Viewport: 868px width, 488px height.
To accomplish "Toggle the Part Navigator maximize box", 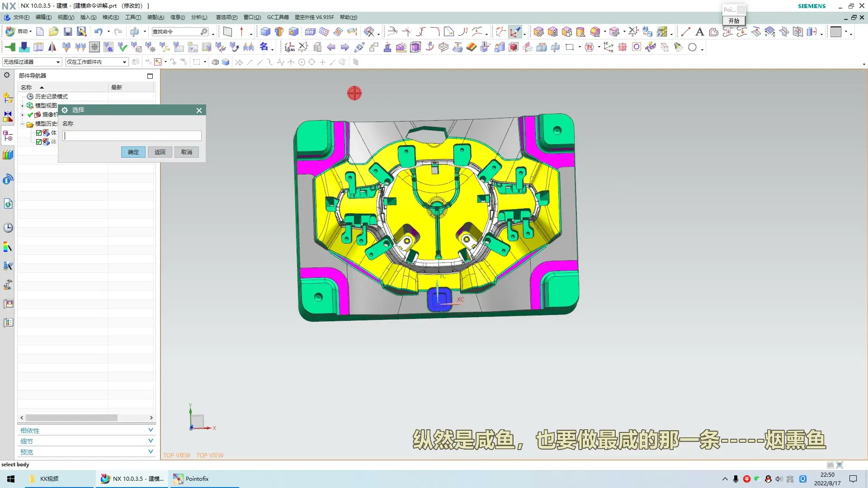I will (150, 76).
